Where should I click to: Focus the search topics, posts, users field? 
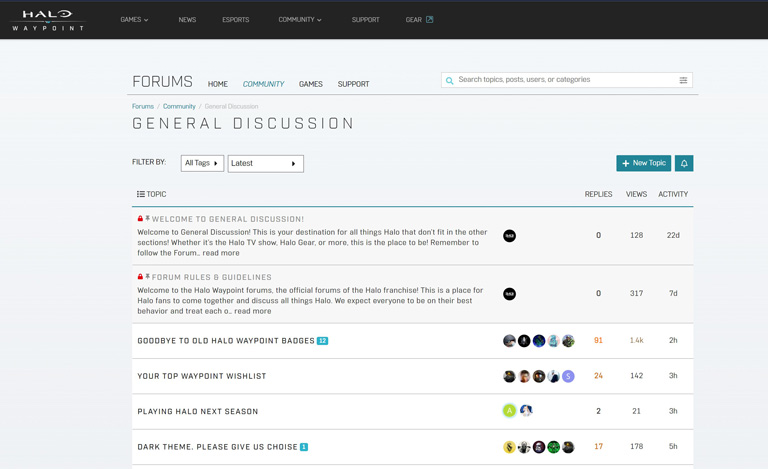tap(567, 80)
